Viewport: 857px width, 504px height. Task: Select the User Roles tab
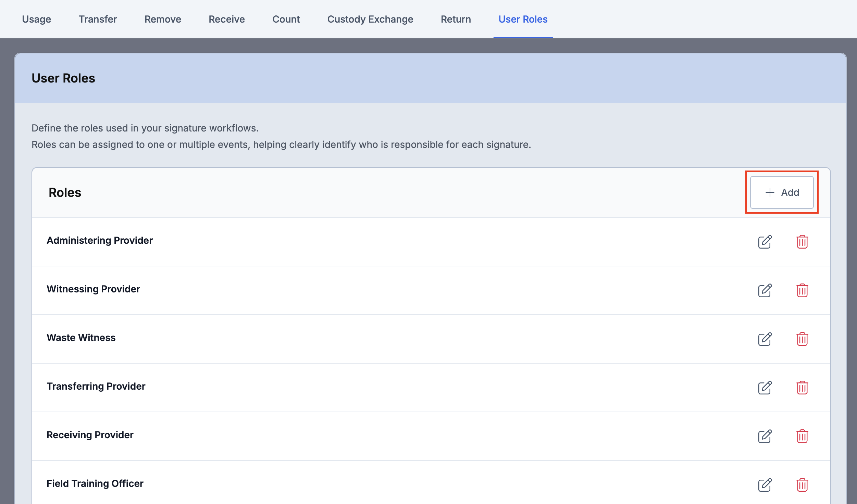point(523,19)
